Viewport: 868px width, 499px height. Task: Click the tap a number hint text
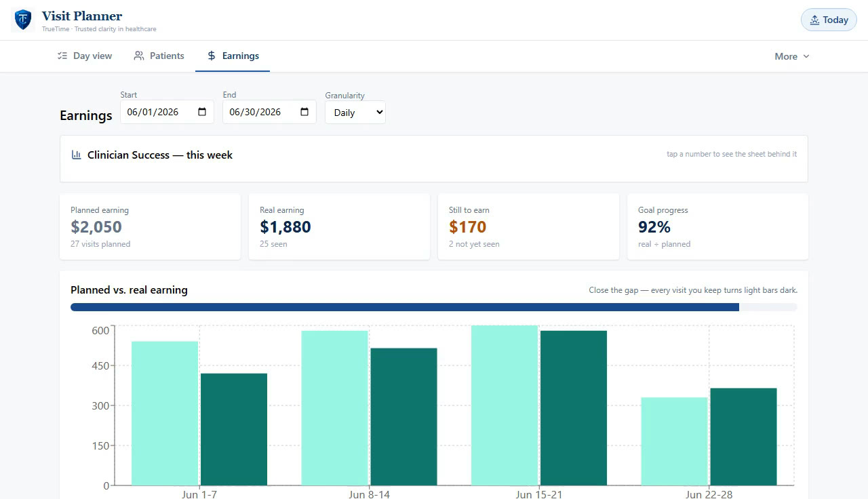tap(732, 154)
